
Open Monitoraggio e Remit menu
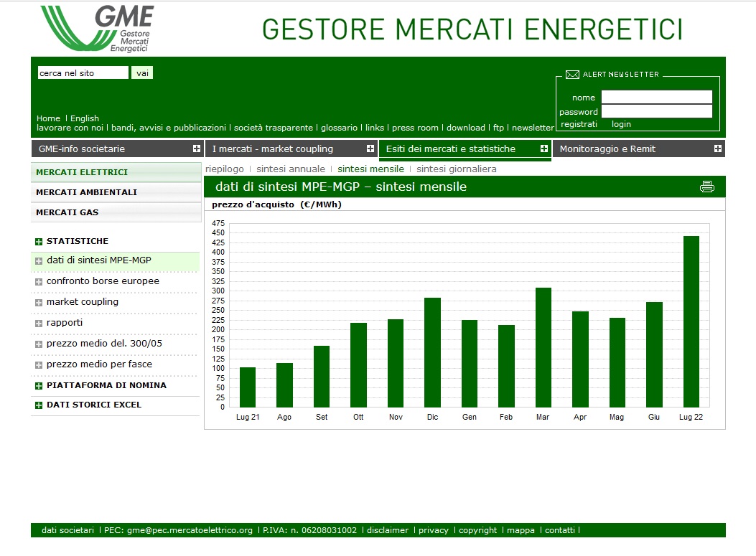[x=638, y=149]
